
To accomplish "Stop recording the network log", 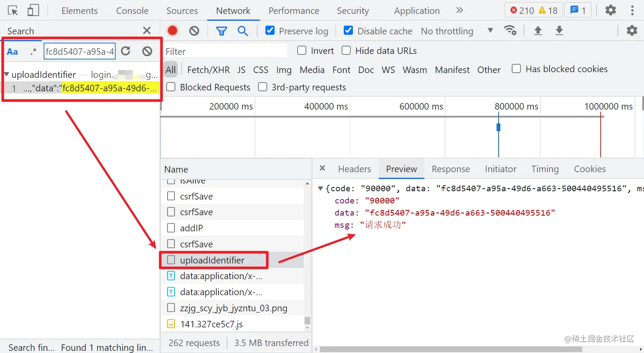I will (x=173, y=30).
